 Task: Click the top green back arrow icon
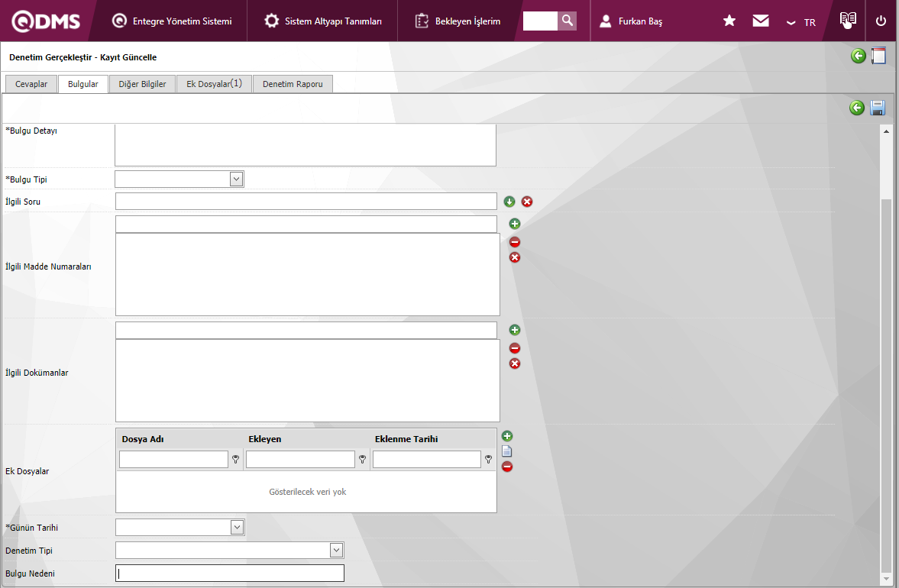pyautogui.click(x=859, y=56)
